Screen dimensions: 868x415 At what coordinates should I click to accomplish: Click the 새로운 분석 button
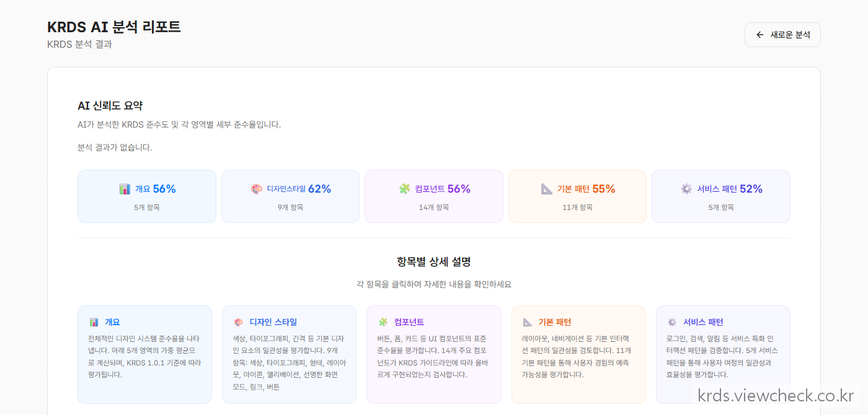[x=782, y=35]
